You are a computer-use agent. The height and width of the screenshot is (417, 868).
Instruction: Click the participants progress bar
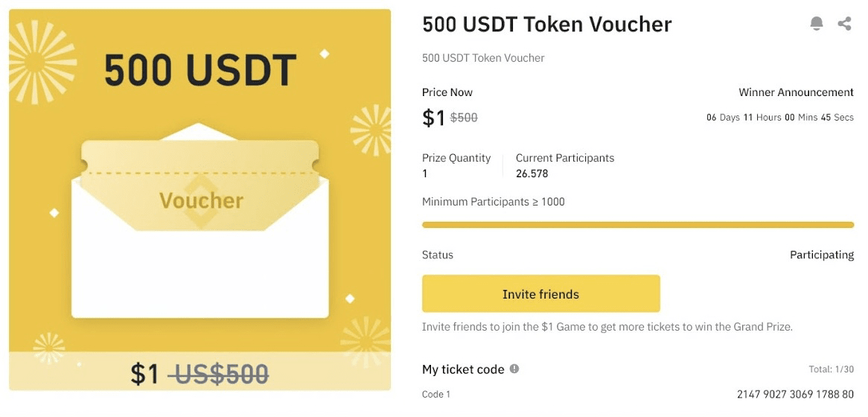pyautogui.click(x=637, y=224)
